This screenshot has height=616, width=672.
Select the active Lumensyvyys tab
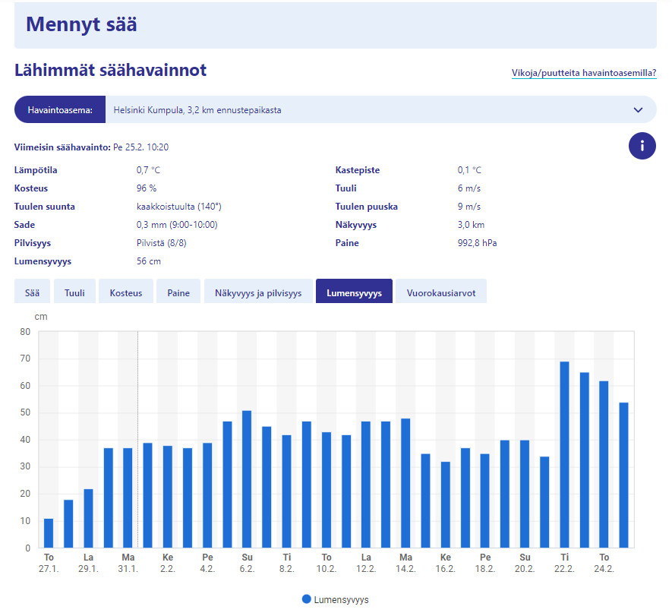(354, 293)
